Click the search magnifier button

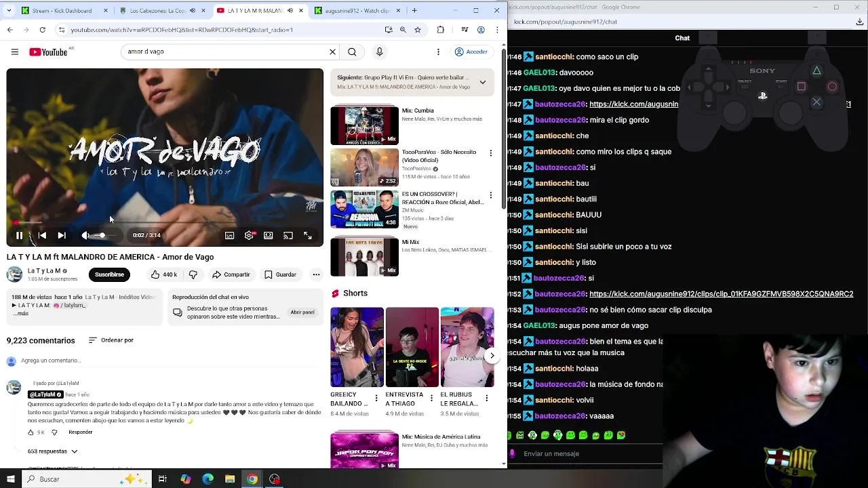(352, 52)
